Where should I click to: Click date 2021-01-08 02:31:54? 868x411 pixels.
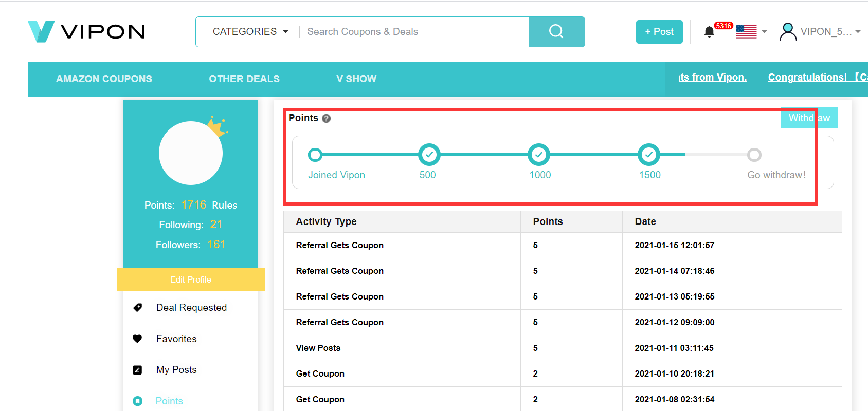click(675, 400)
